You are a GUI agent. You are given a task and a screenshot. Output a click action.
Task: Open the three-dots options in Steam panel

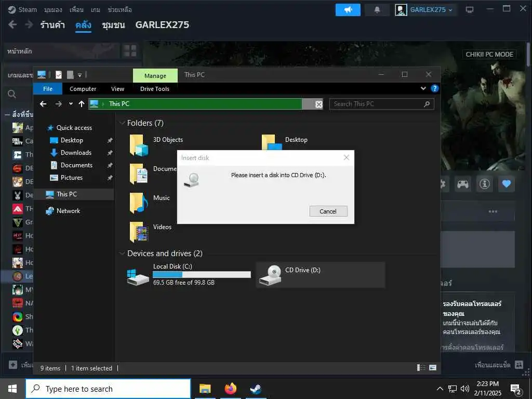(x=493, y=211)
